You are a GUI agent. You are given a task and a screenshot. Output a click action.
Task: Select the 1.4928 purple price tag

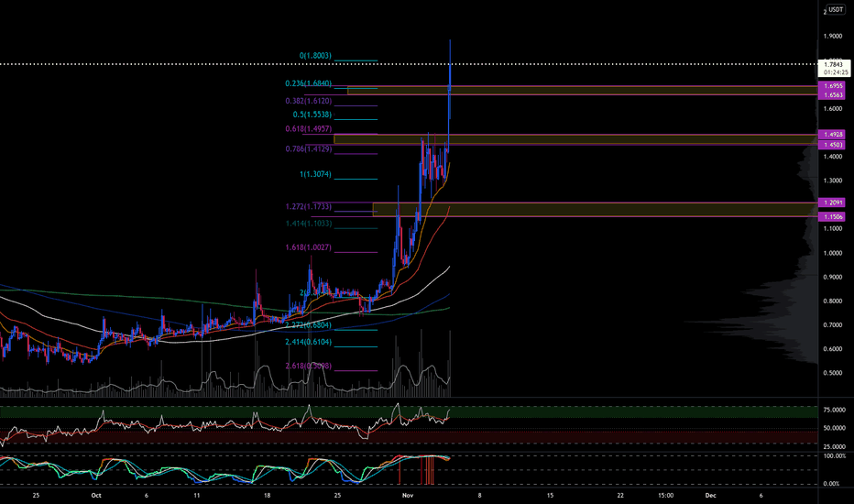click(832, 134)
